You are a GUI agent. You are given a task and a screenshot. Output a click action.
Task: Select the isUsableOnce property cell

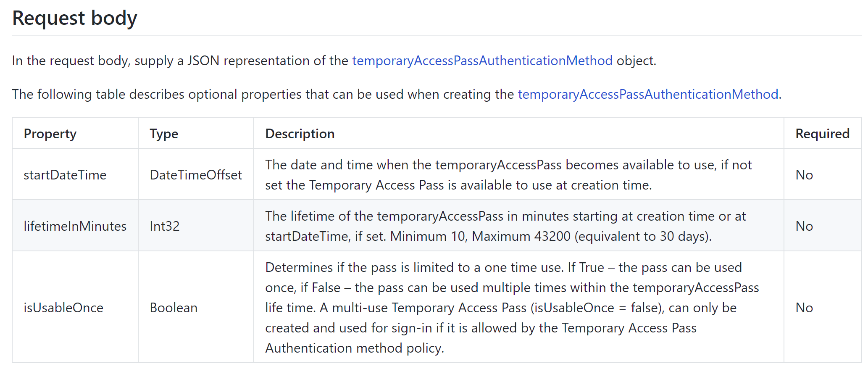(x=63, y=308)
